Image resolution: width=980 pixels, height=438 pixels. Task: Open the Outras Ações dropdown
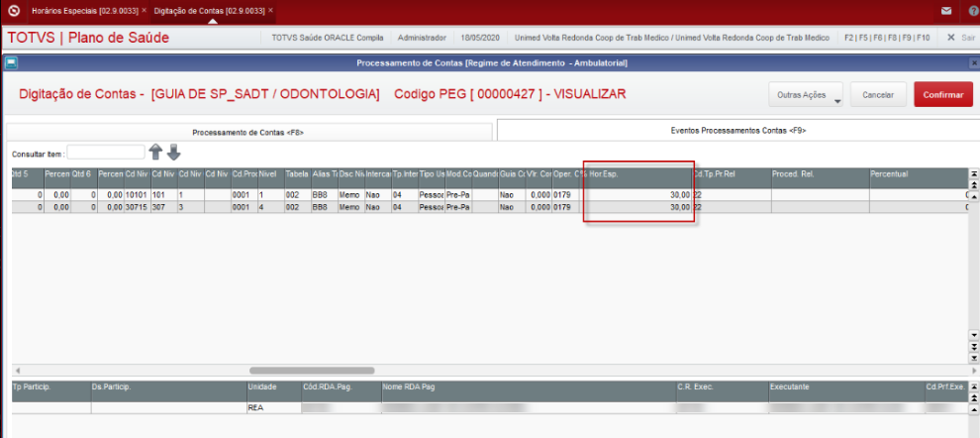pyautogui.click(x=806, y=95)
